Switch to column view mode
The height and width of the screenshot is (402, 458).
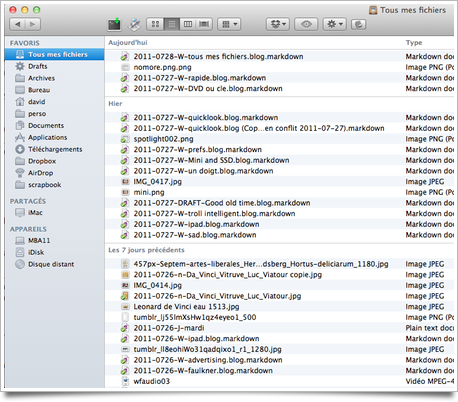click(188, 24)
